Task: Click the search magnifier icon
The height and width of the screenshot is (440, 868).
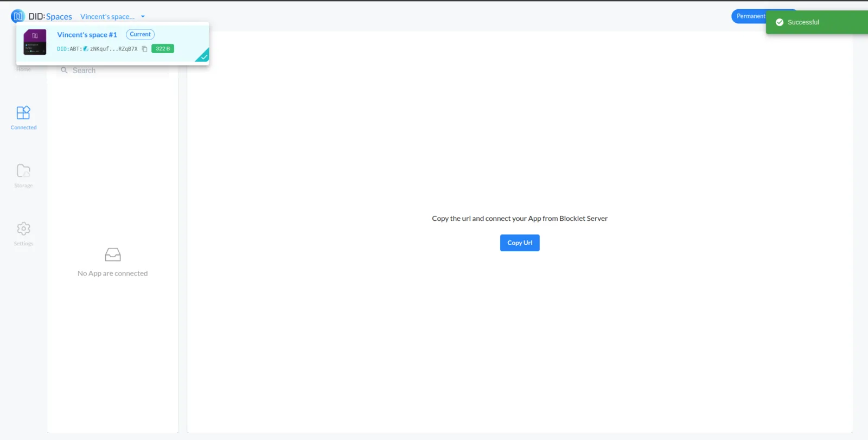Action: pyautogui.click(x=64, y=71)
